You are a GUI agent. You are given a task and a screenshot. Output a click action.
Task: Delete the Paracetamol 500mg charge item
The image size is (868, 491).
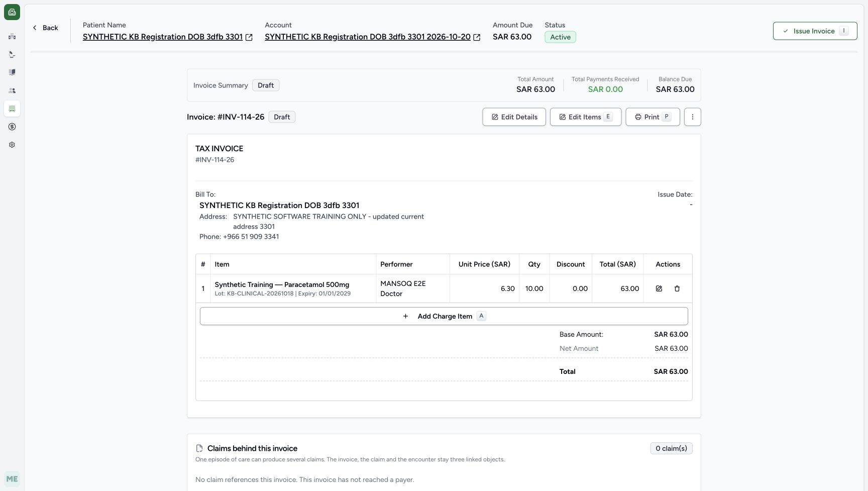[x=677, y=288]
